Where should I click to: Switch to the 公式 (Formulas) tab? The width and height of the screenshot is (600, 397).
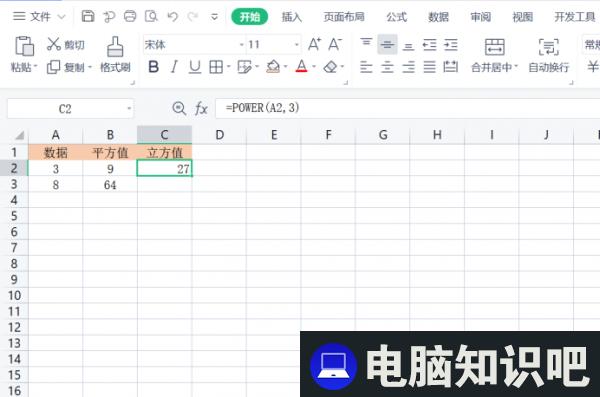pos(396,17)
